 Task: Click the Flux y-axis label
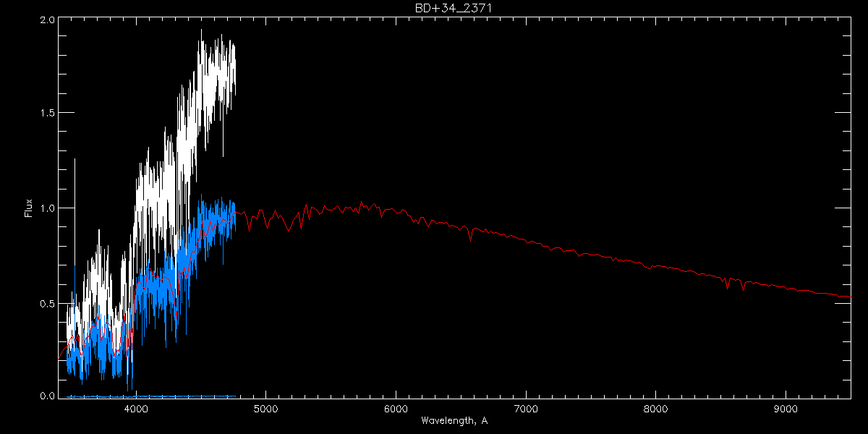click(29, 208)
